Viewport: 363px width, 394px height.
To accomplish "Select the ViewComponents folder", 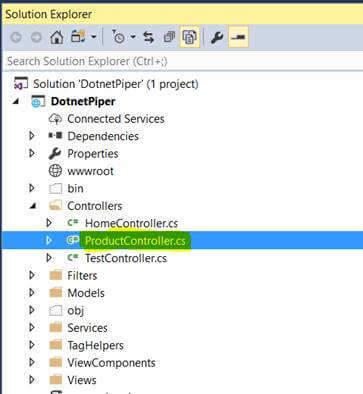I will click(x=111, y=362).
